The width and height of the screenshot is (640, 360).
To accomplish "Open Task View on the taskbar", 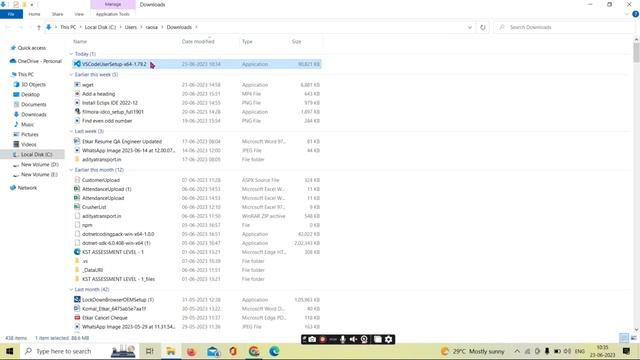I will click(149, 351).
